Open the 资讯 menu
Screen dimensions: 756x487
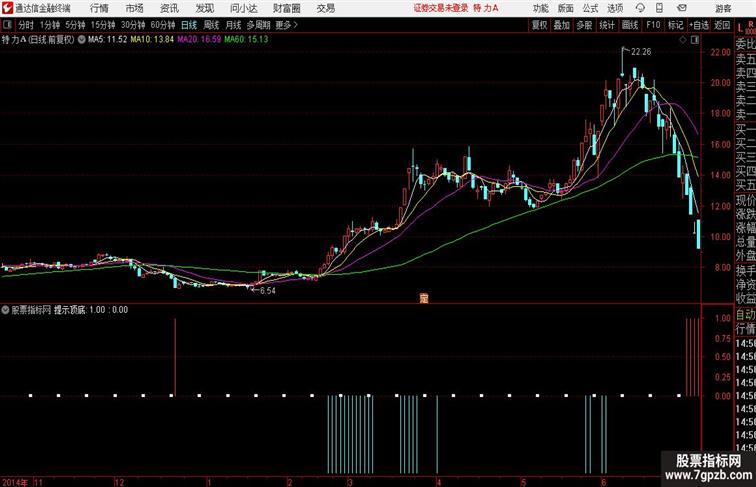coord(169,8)
